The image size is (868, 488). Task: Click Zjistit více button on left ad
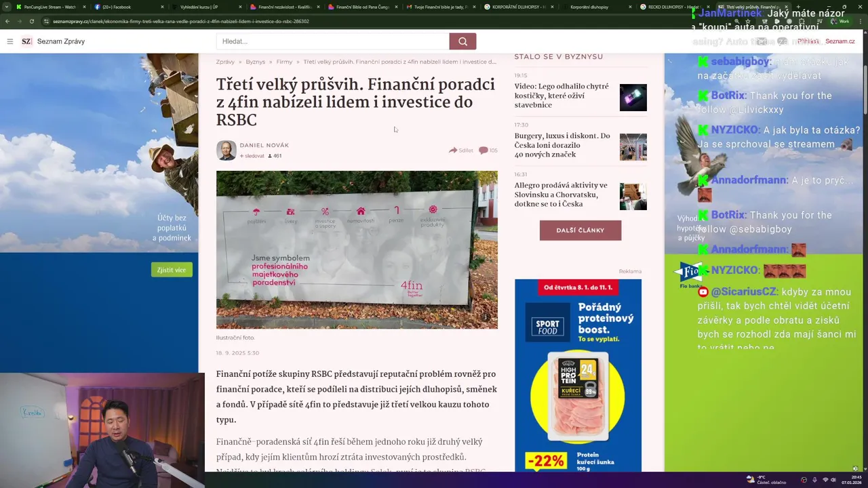(x=172, y=270)
